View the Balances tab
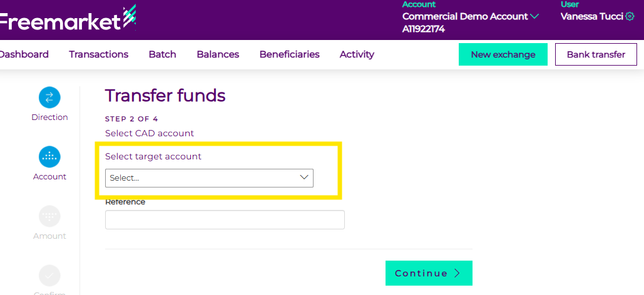Screen dimensions: 644x295 point(218,54)
